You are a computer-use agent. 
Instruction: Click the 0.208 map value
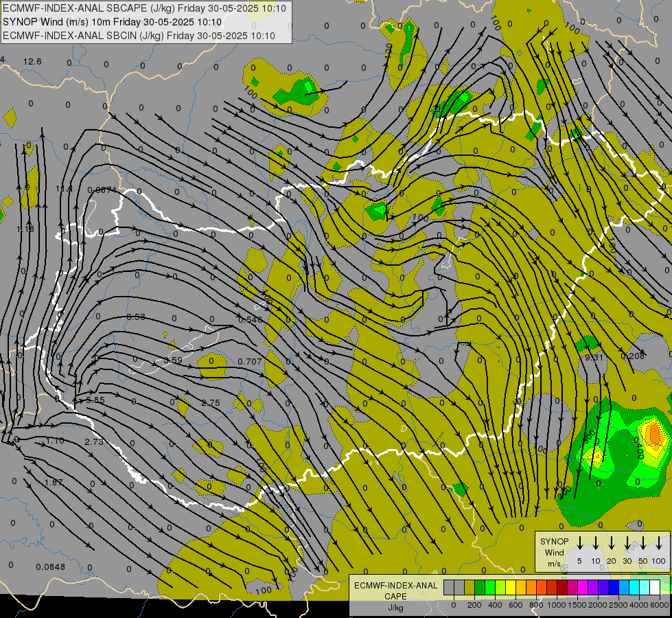coord(633,356)
